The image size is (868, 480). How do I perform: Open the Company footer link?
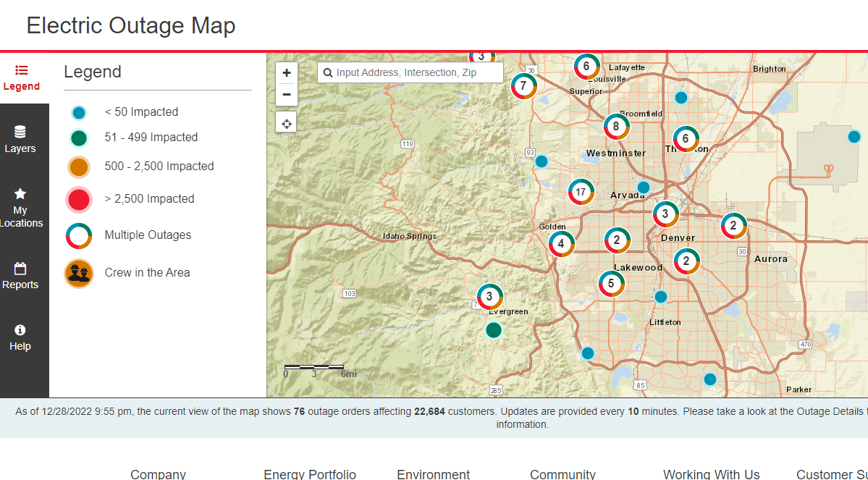click(158, 474)
